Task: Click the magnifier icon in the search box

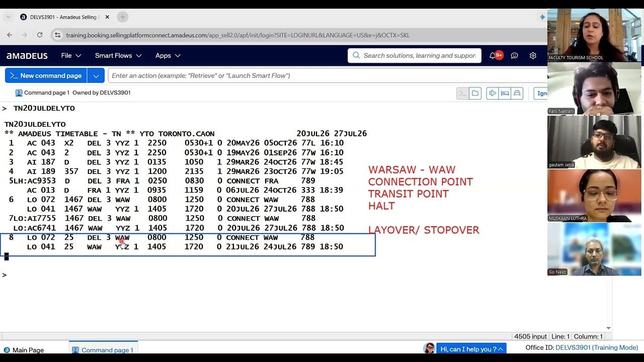Action: pyautogui.click(x=356, y=56)
